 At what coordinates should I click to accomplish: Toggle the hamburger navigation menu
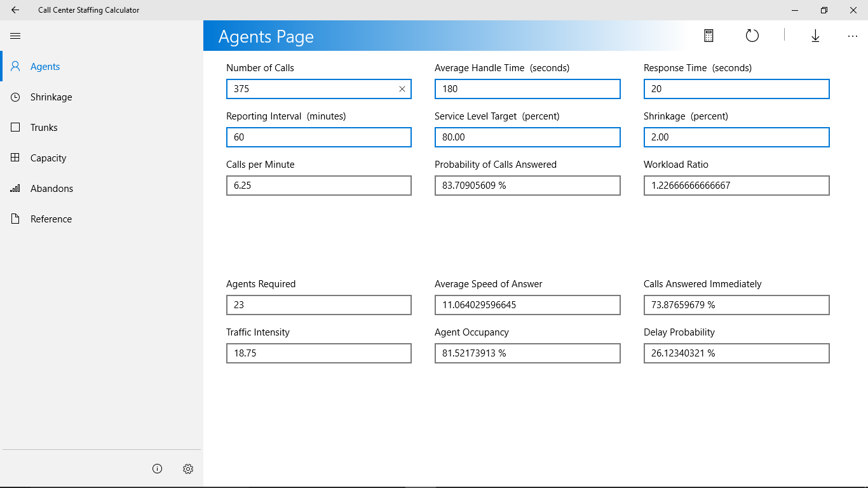tap(15, 36)
